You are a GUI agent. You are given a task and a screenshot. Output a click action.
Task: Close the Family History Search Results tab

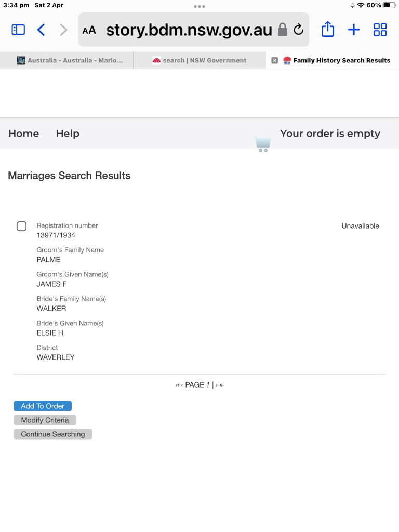click(275, 60)
